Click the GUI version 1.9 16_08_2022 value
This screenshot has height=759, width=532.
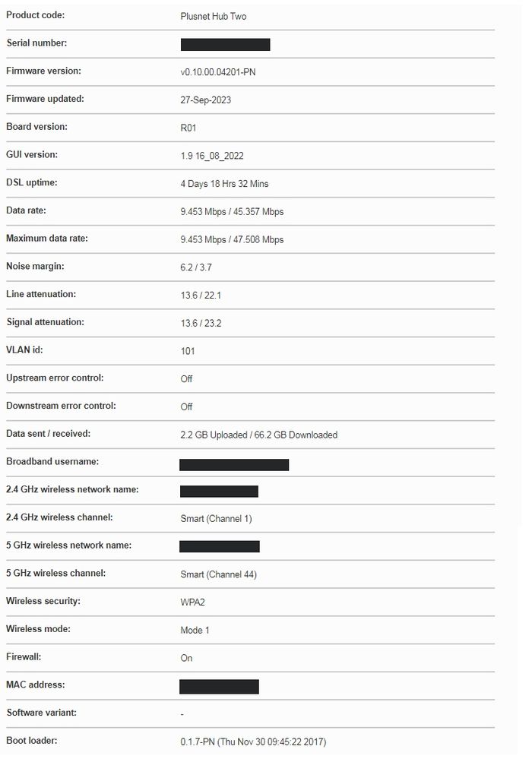click(212, 156)
